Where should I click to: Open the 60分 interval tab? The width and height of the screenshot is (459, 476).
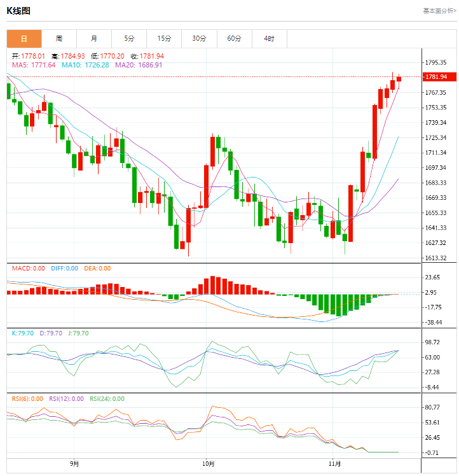234,39
